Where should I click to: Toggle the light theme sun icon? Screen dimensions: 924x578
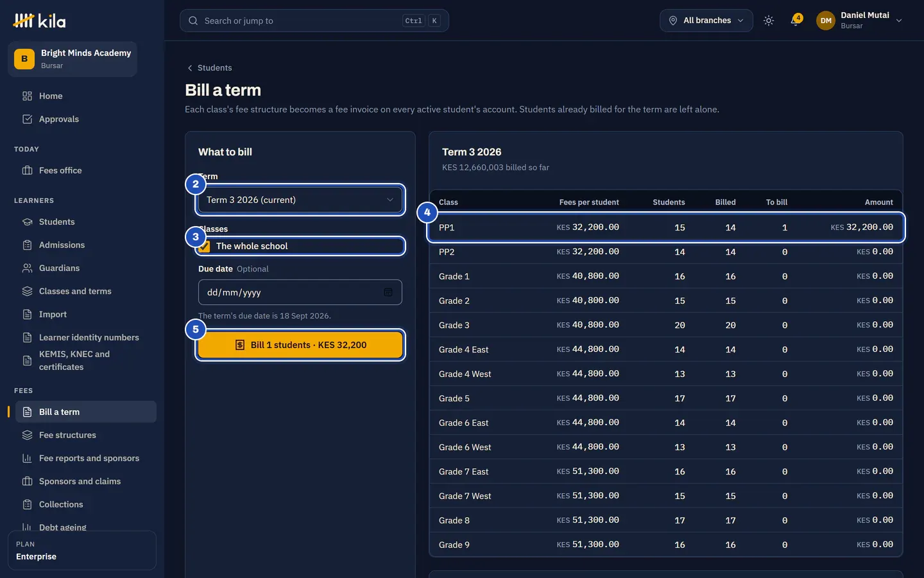point(769,21)
